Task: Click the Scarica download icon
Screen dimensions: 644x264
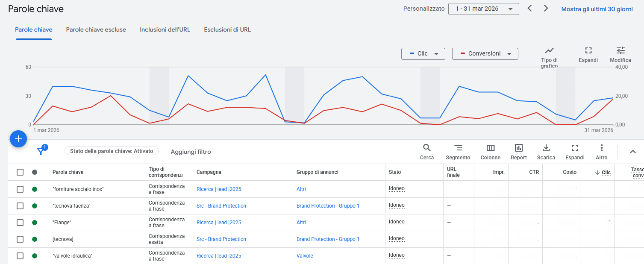Action: point(546,148)
